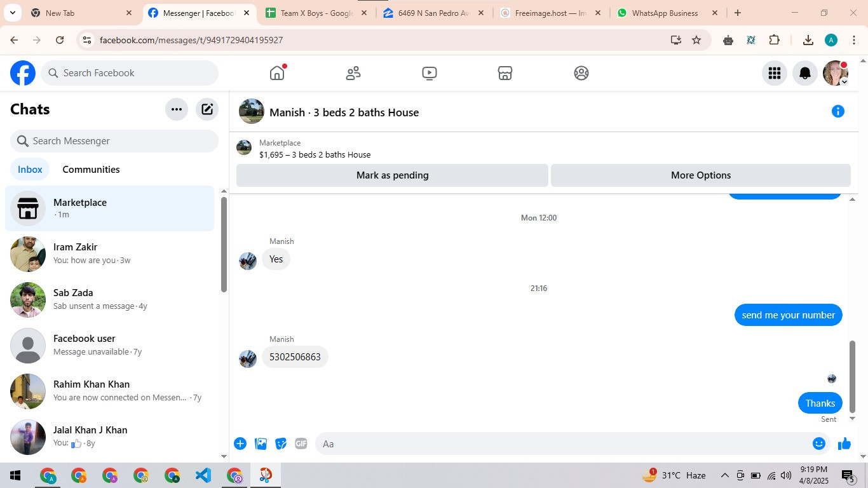Image resolution: width=868 pixels, height=488 pixels.
Task: Switch to the 6469 N San Pedro tab
Action: coord(434,13)
